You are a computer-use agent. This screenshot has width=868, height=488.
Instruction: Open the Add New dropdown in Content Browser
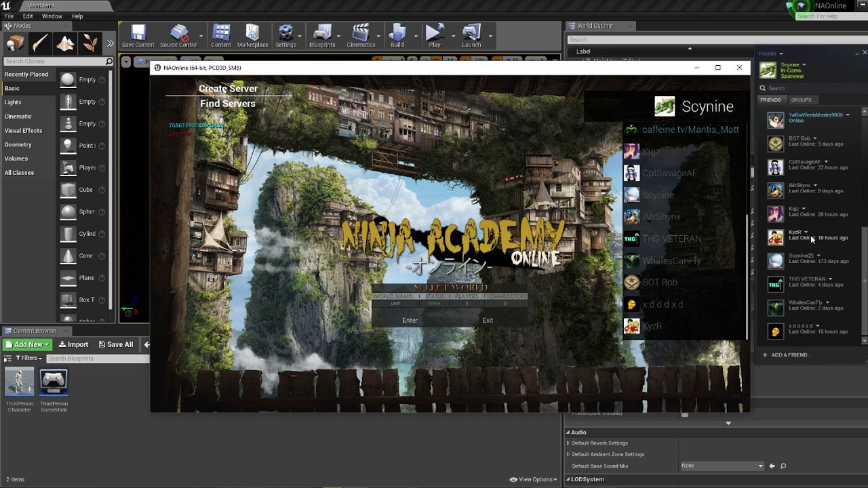pos(26,344)
